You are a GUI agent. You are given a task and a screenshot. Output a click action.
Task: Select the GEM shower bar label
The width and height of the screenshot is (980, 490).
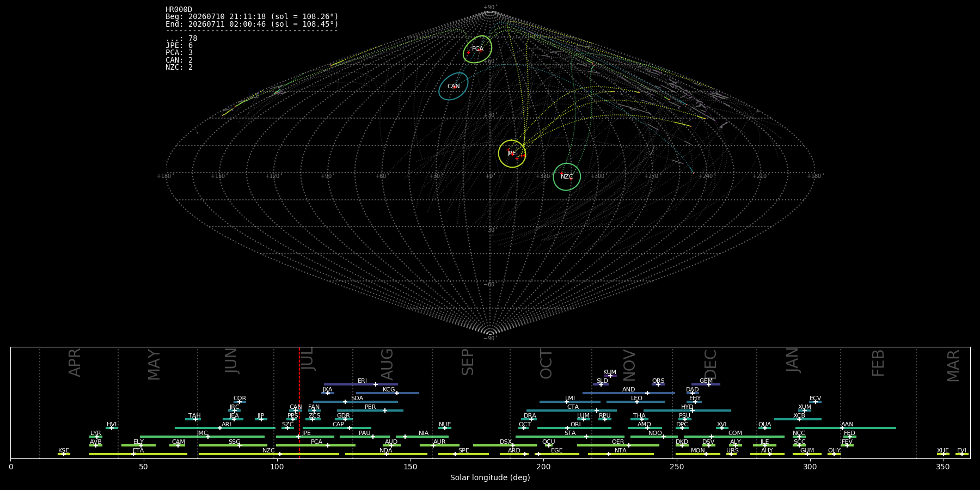[x=706, y=381]
